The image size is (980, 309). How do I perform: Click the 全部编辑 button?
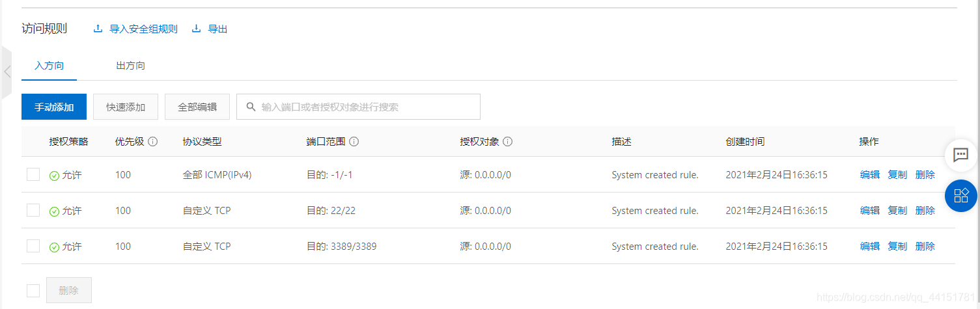coord(197,107)
